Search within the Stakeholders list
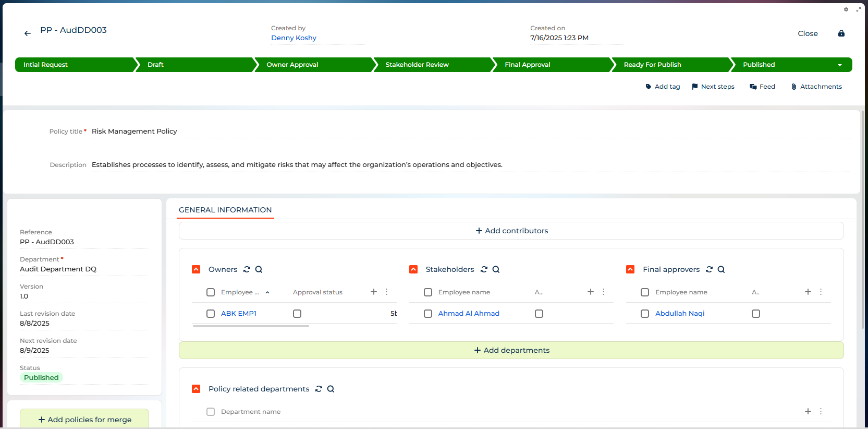The width and height of the screenshot is (868, 429). click(x=496, y=269)
